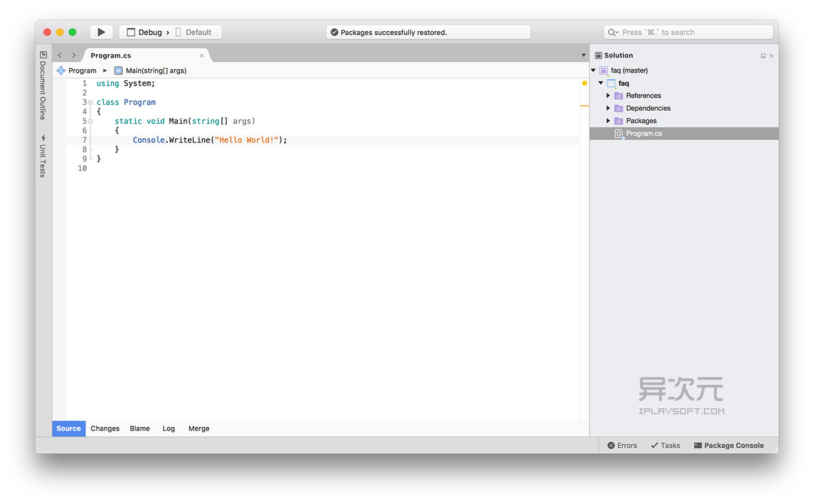Click the forward navigation arrow in the editor
Image resolution: width=814 pixels, height=504 pixels.
73,54
